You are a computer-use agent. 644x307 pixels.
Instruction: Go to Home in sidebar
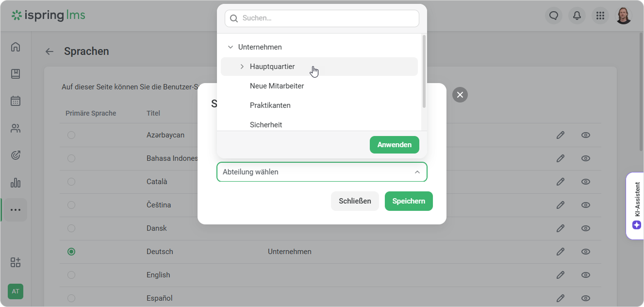16,47
